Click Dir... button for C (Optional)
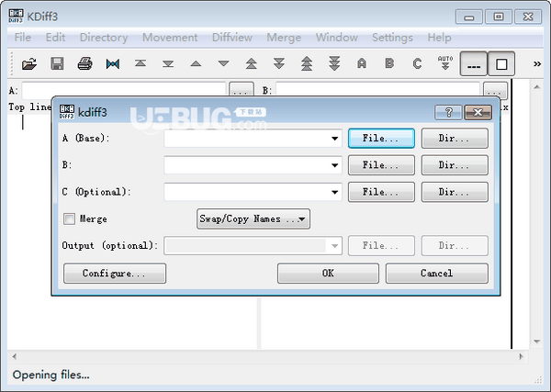Screen dimensions: 551x392 click(x=455, y=192)
